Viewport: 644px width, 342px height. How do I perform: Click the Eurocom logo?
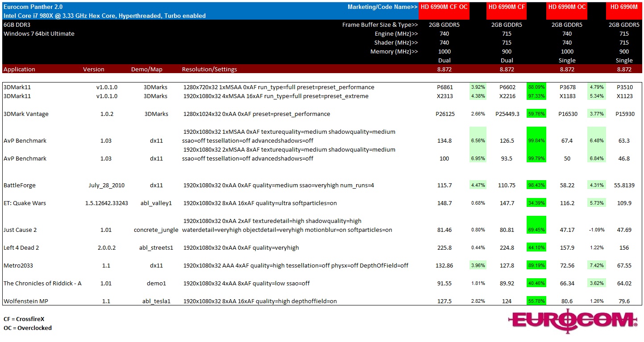(573, 321)
